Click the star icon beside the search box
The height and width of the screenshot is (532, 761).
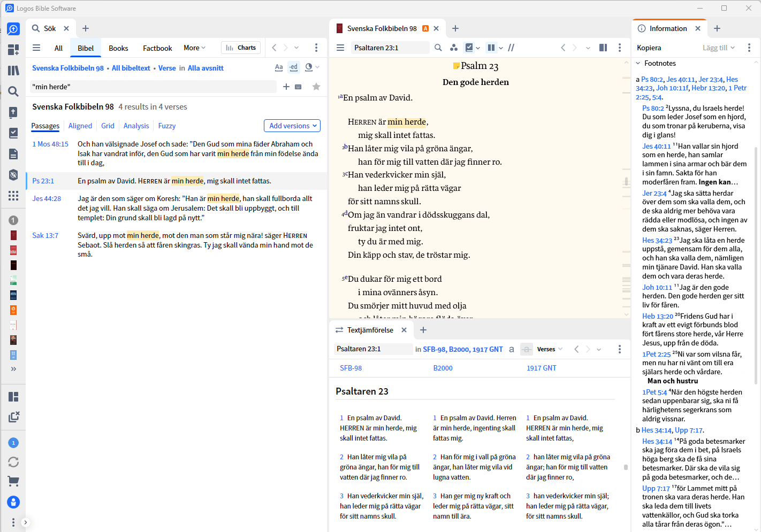[x=316, y=87]
